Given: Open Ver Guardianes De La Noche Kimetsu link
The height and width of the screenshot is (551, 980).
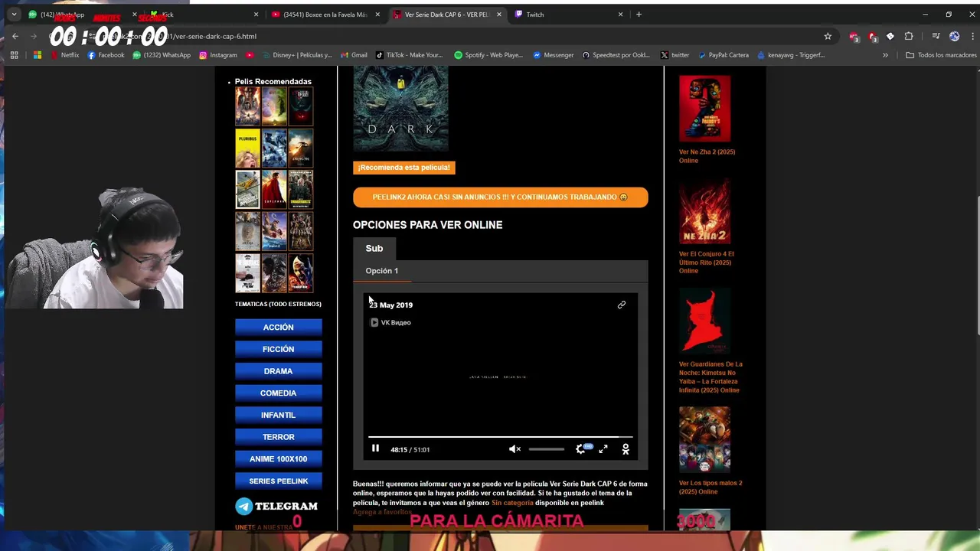Looking at the screenshot, I should point(710,377).
